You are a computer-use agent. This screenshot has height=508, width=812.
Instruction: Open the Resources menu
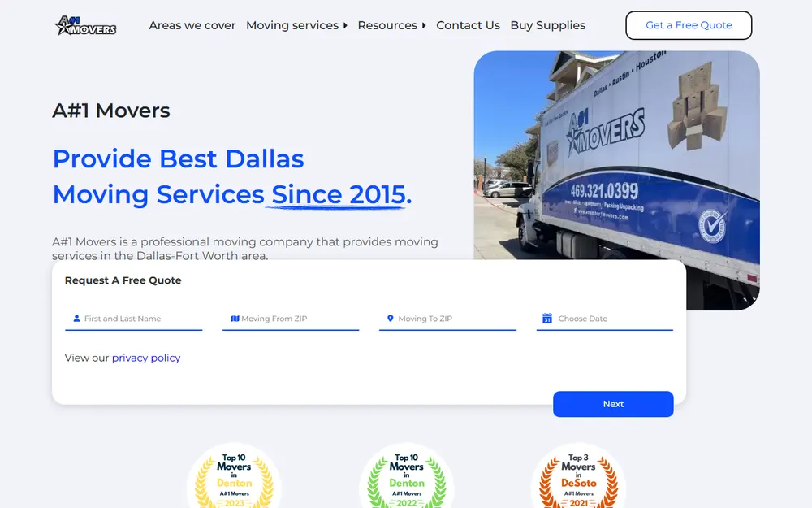(x=387, y=25)
